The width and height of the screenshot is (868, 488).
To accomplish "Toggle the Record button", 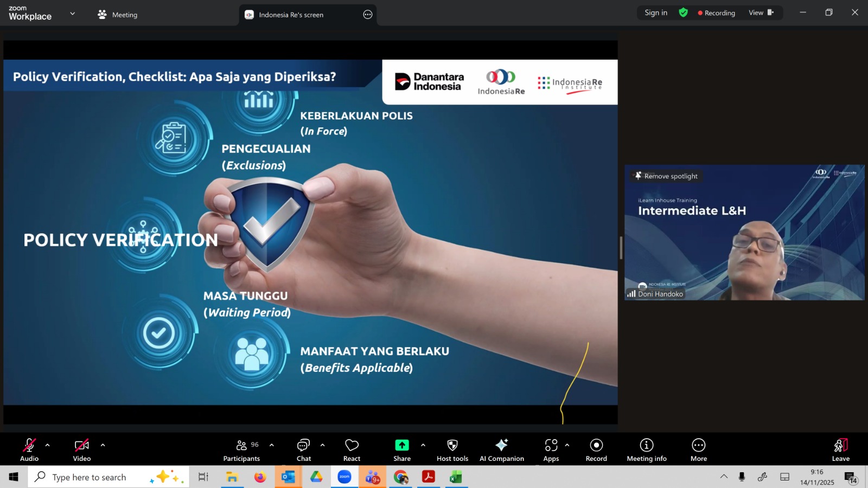I will (x=596, y=450).
